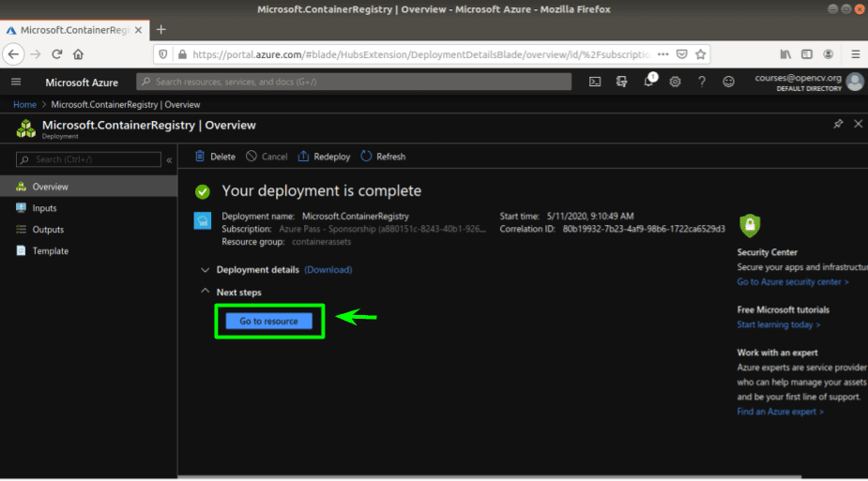868x481 pixels.
Task: Pin the blade to the dashboard
Action: click(x=838, y=124)
